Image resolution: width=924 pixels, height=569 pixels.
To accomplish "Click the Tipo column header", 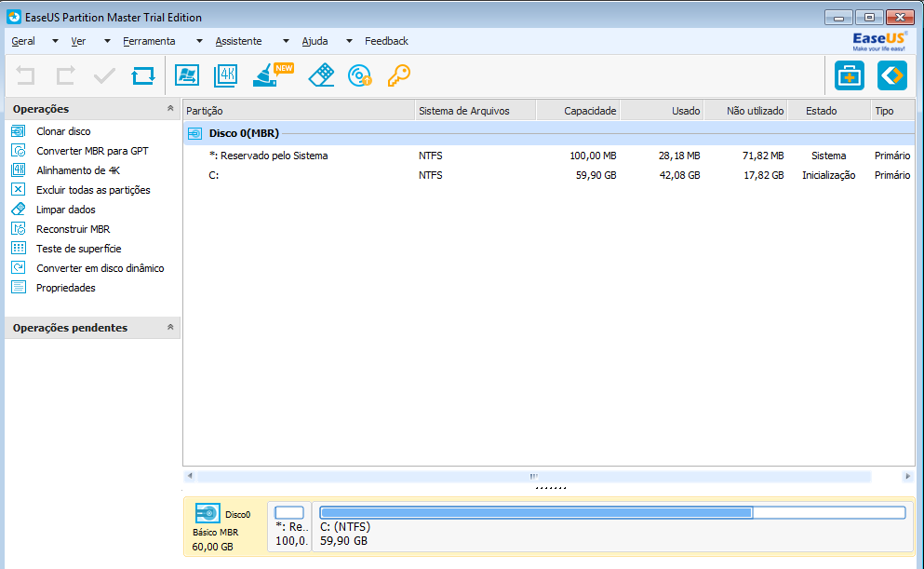I will (892, 111).
